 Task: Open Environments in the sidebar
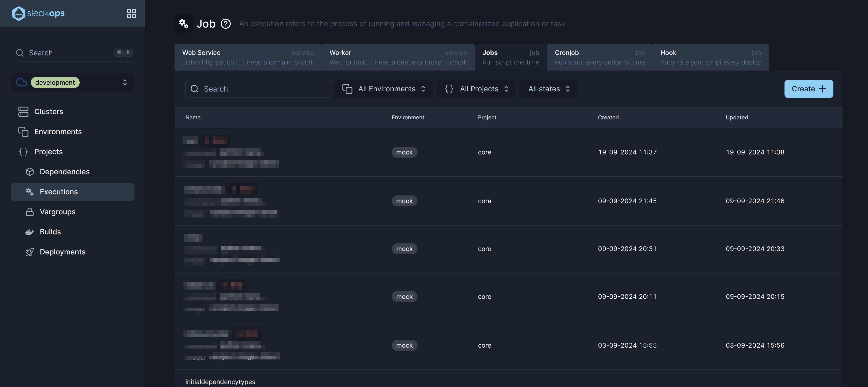pos(72,132)
